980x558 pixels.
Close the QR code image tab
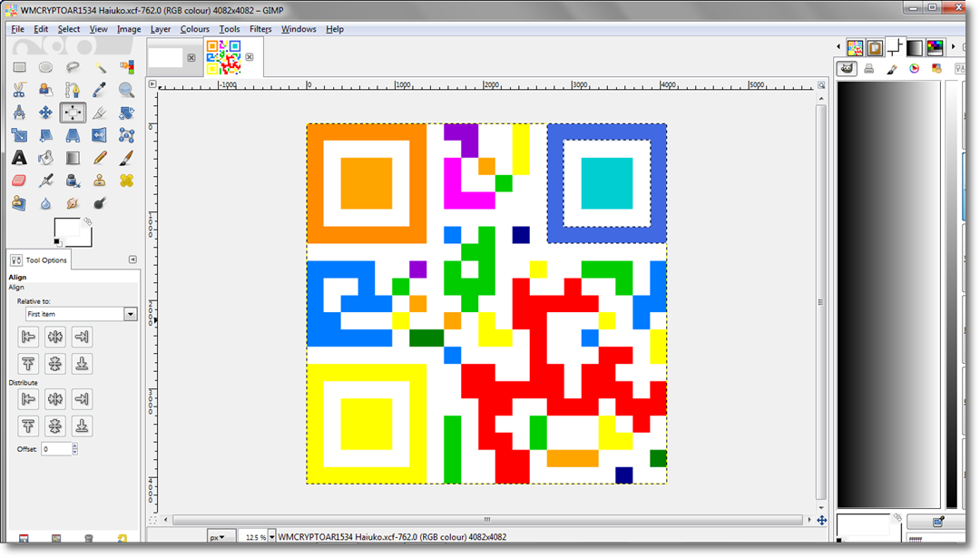point(250,57)
